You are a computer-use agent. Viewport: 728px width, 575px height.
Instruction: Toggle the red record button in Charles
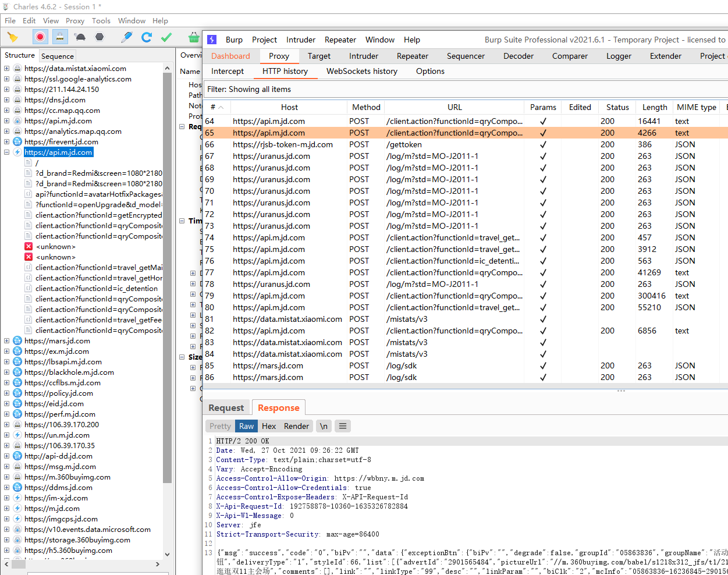pyautogui.click(x=40, y=37)
